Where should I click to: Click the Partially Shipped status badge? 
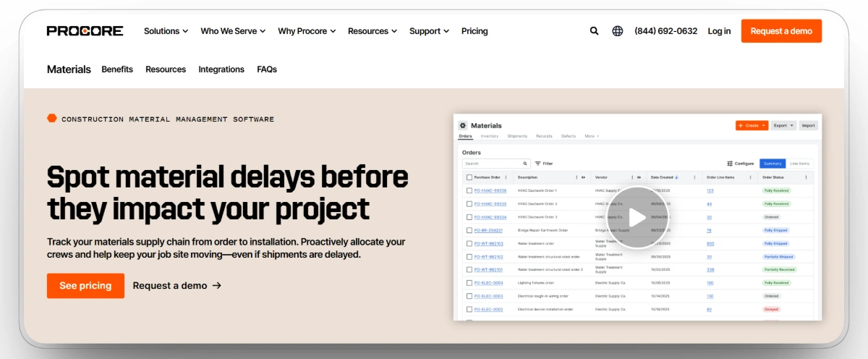778,257
